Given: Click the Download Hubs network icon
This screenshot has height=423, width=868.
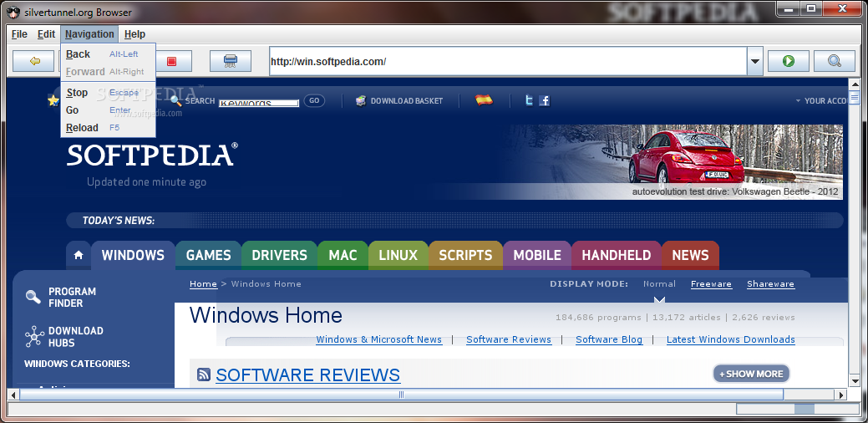Looking at the screenshot, I should [x=34, y=336].
